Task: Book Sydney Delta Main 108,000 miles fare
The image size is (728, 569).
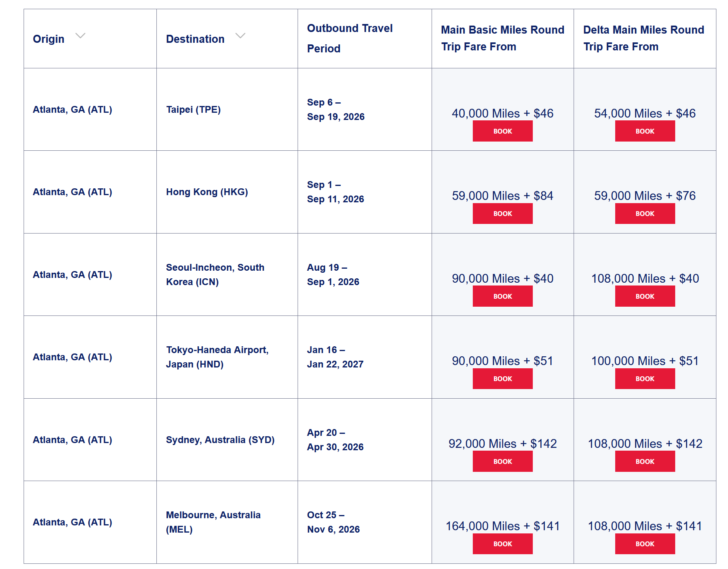Action: pos(644,461)
